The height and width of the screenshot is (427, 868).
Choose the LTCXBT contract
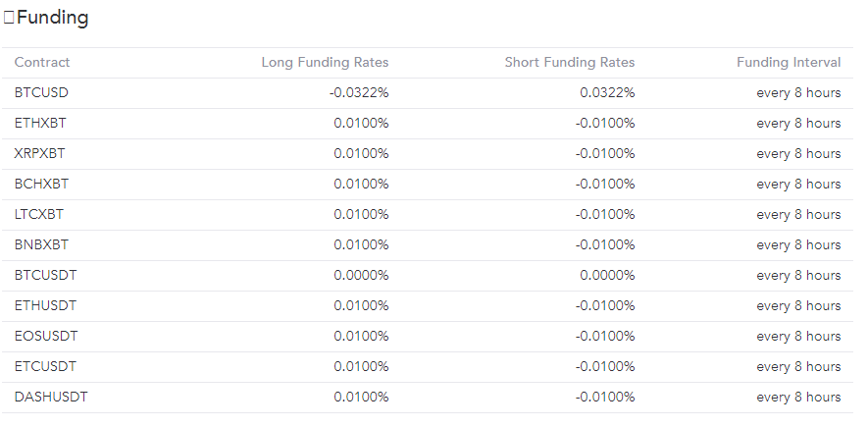[x=39, y=214]
